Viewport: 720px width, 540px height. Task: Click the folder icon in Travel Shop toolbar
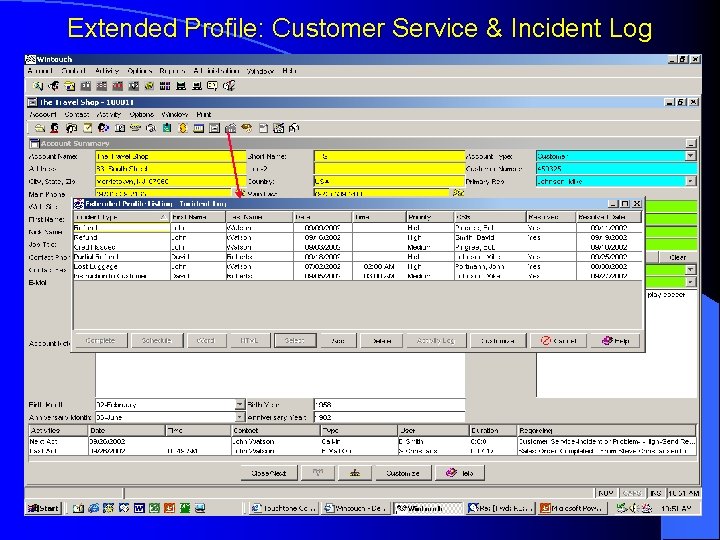39,129
